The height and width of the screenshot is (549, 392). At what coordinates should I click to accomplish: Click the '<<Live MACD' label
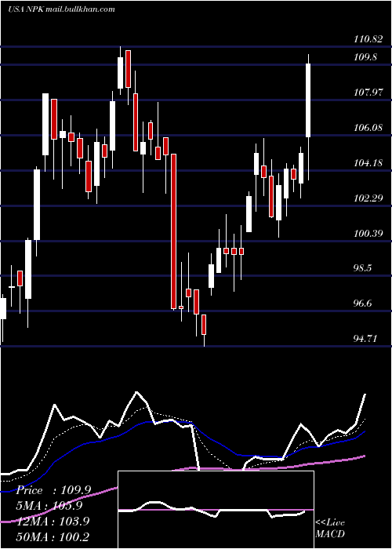[330, 528]
